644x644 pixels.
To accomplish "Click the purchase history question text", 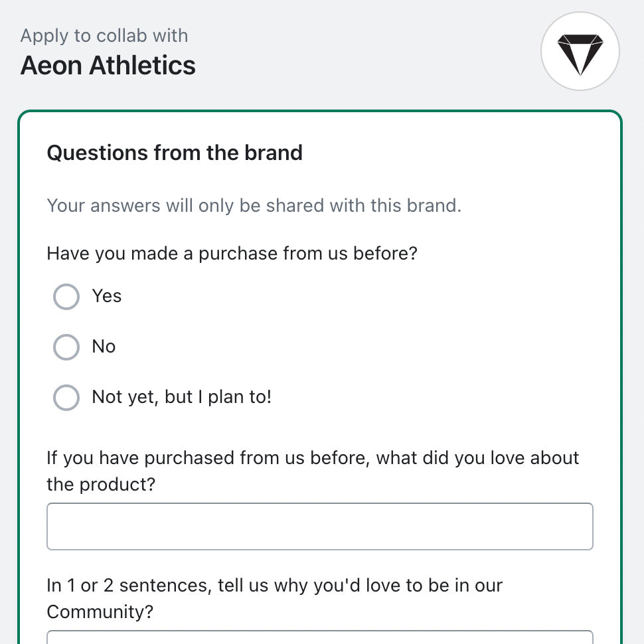I will coord(232,254).
